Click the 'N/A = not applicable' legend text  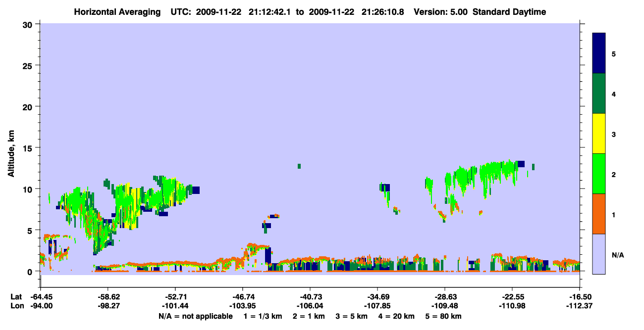pyautogui.click(x=195, y=316)
